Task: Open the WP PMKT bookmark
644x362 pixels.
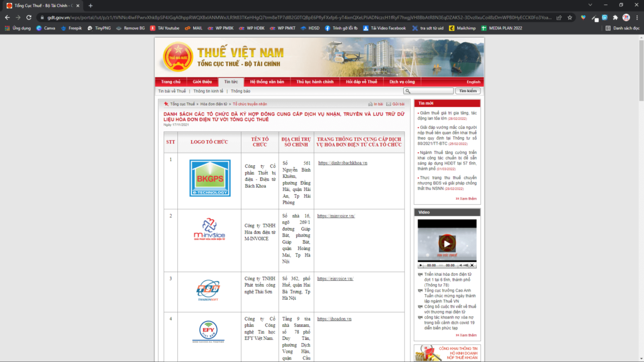Action: [282, 28]
